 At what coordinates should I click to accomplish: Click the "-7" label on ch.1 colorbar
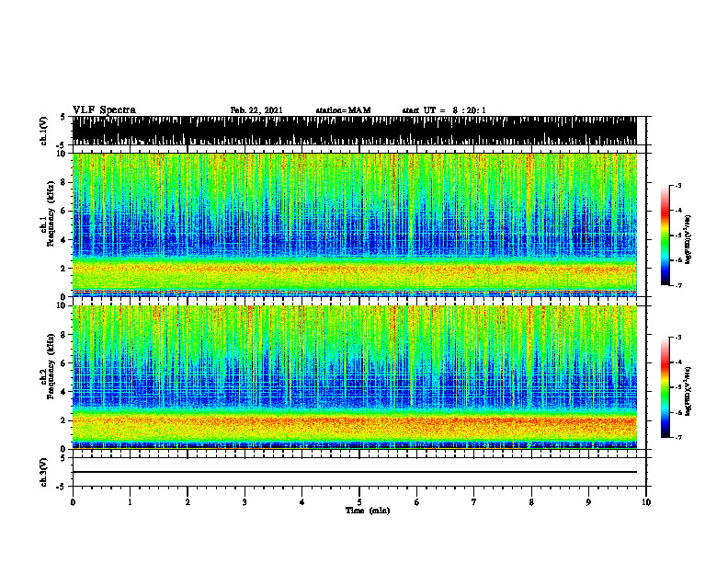click(x=677, y=285)
